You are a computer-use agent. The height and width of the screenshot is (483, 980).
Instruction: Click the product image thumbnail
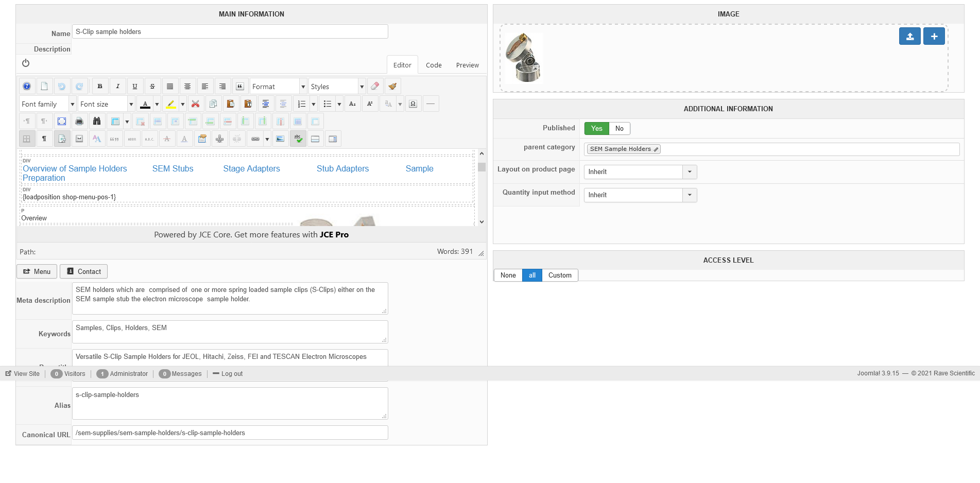524,58
